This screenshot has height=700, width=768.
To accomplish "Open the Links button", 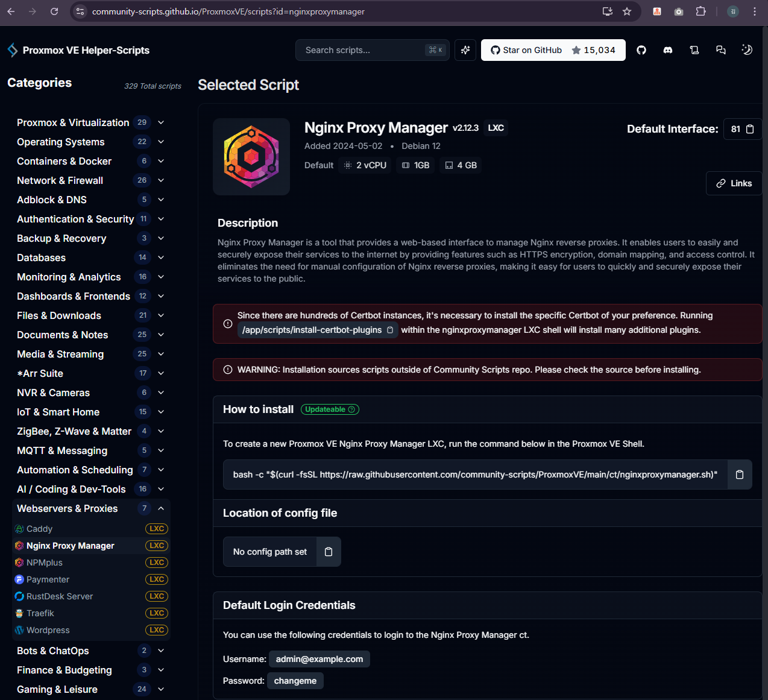I will pos(734,183).
